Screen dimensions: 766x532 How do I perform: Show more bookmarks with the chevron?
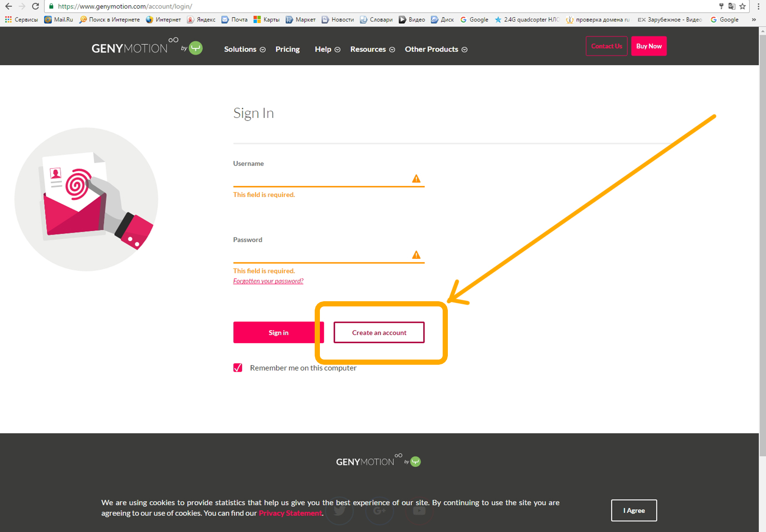pyautogui.click(x=754, y=19)
